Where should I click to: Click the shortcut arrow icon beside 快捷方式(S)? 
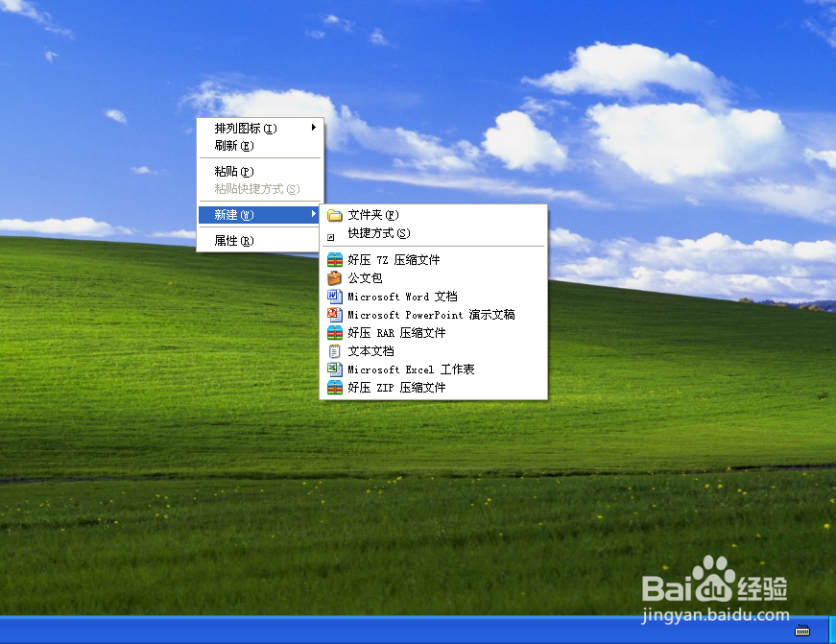(330, 237)
